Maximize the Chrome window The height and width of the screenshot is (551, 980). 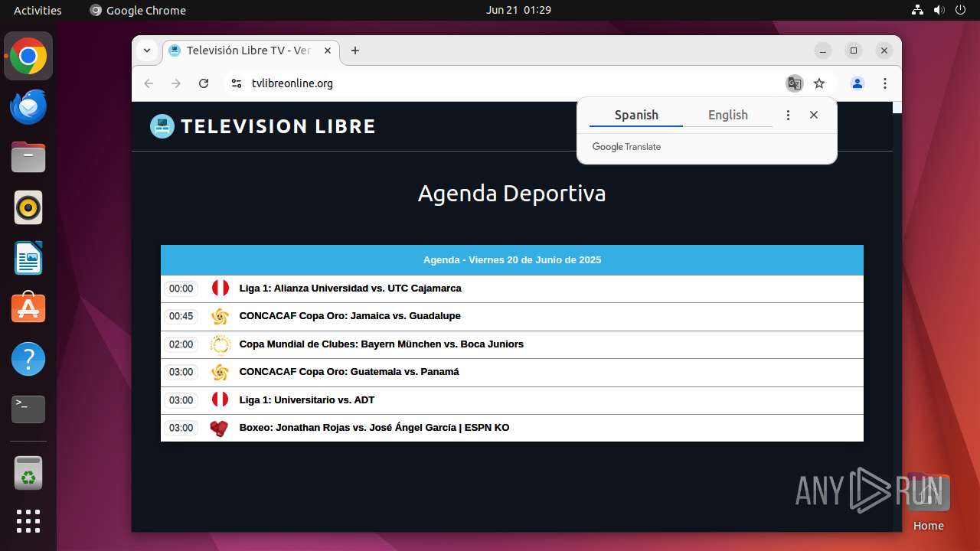(854, 51)
